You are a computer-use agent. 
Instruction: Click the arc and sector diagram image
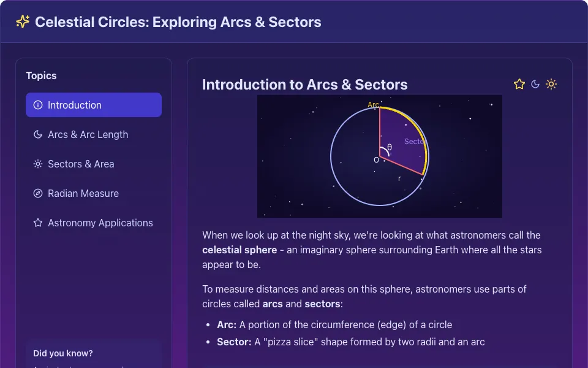380,156
